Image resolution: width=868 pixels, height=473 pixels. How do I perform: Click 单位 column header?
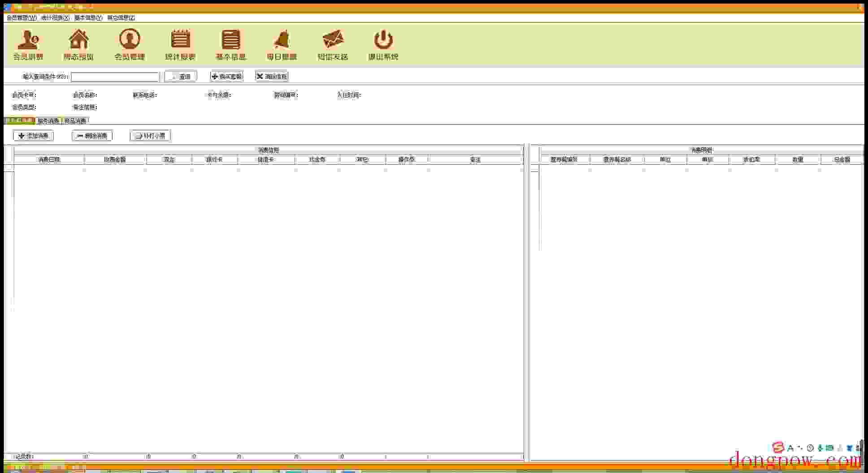[665, 159]
